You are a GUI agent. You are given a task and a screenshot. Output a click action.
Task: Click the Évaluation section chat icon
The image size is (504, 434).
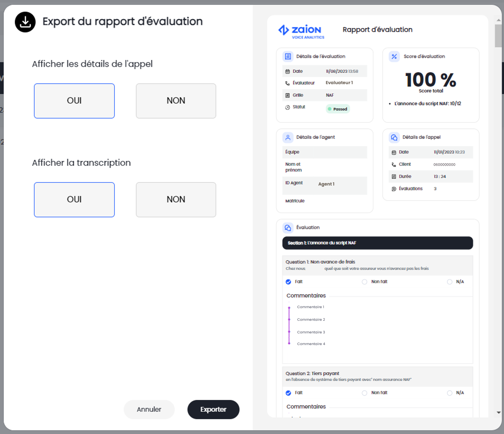(288, 228)
